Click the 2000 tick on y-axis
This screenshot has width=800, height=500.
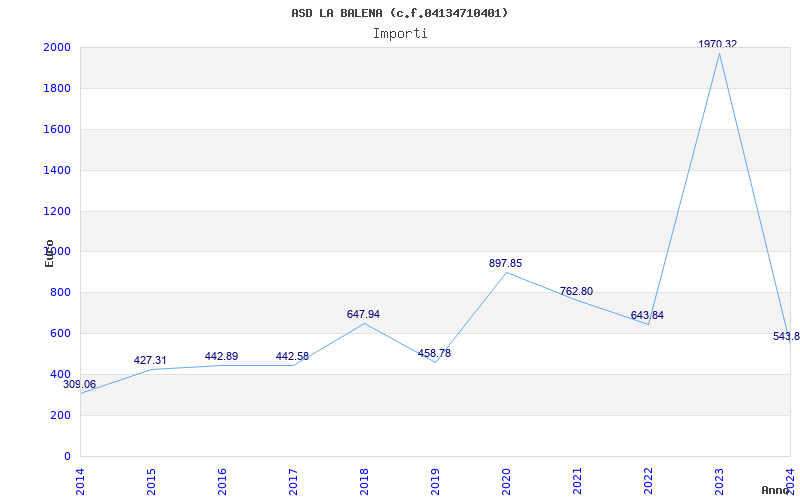click(56, 48)
